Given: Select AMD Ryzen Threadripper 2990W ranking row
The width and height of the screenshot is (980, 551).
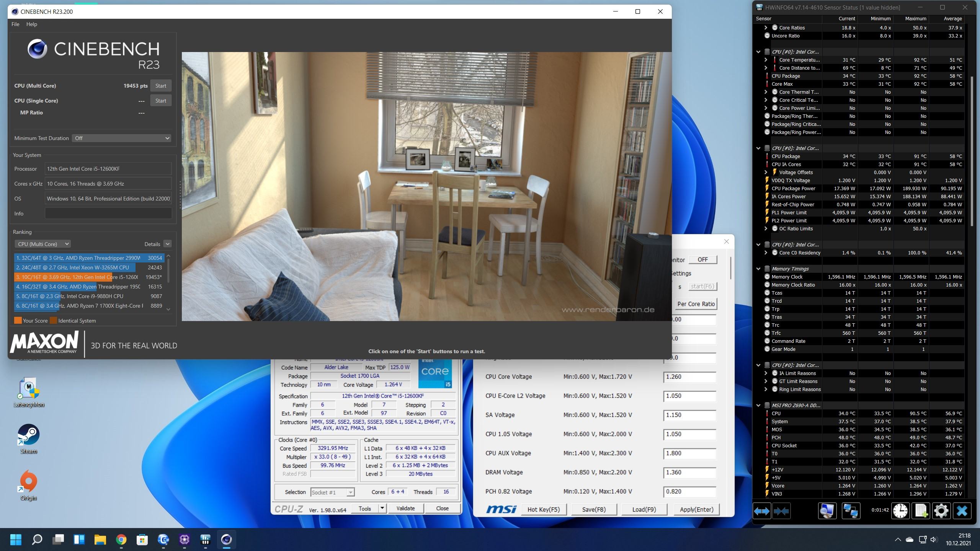Looking at the screenshot, I should [x=89, y=258].
